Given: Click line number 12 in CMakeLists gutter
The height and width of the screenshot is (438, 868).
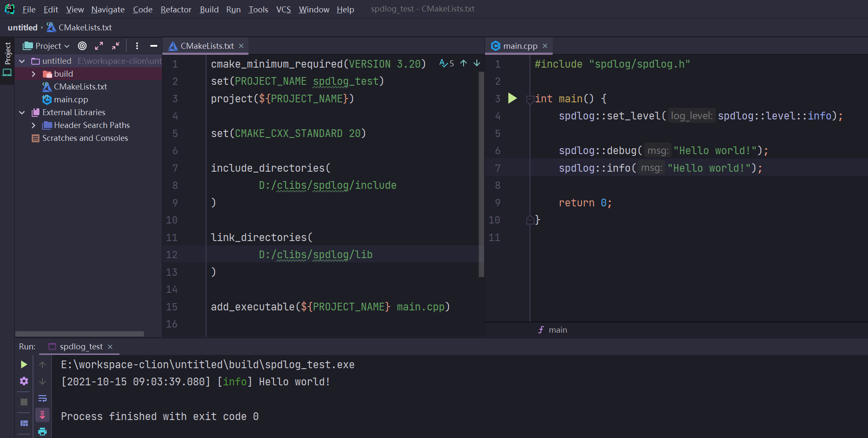Looking at the screenshot, I should [x=171, y=255].
